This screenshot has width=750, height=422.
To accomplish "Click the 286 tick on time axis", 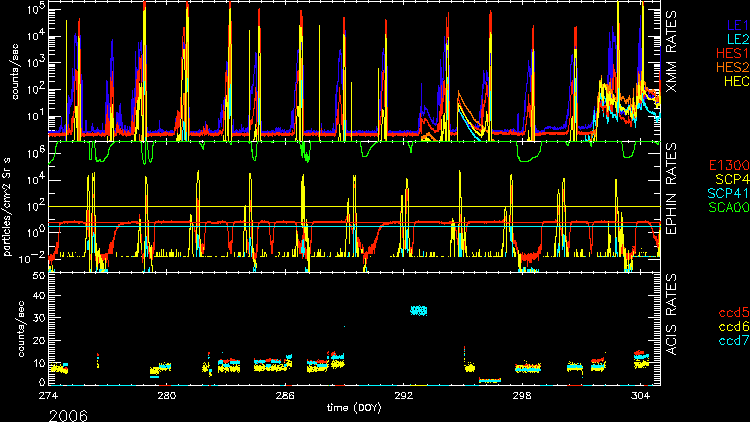I will [x=285, y=396].
